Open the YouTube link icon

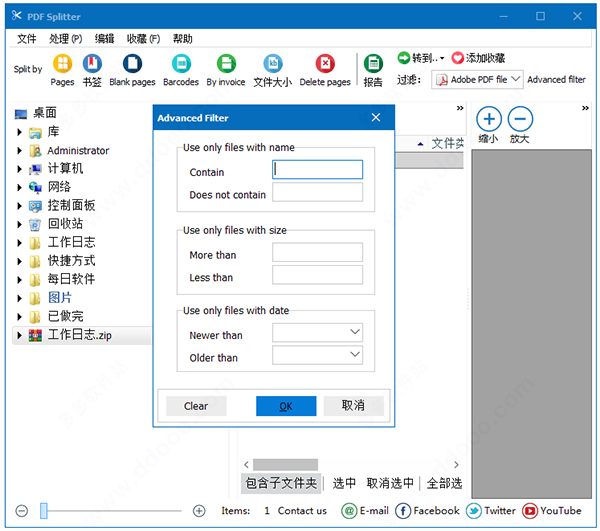(x=530, y=511)
